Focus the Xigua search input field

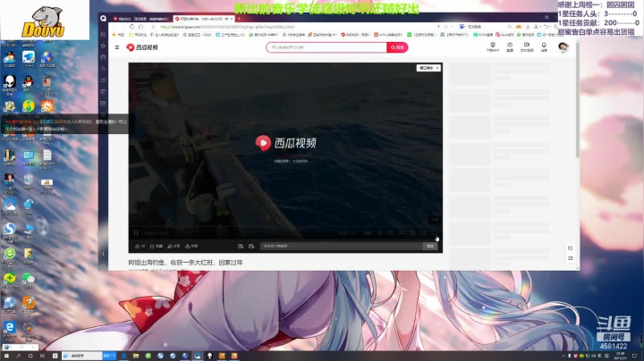coord(326,47)
